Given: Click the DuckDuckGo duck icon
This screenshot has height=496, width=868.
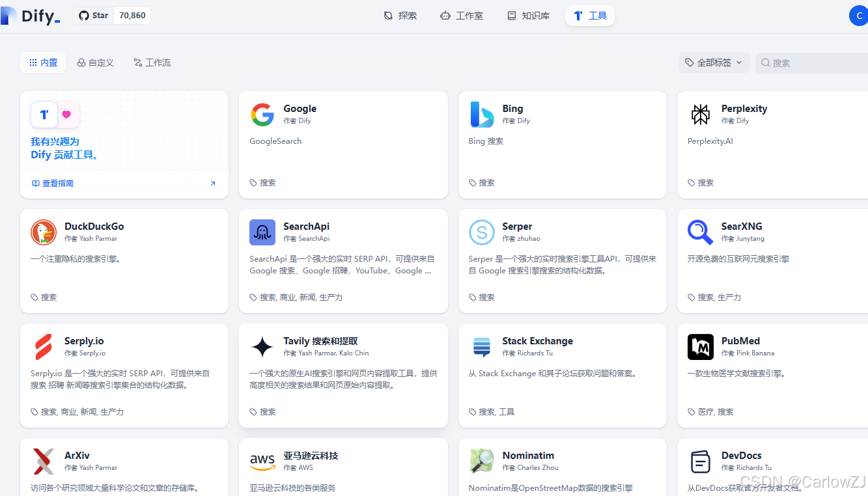Looking at the screenshot, I should point(44,232).
